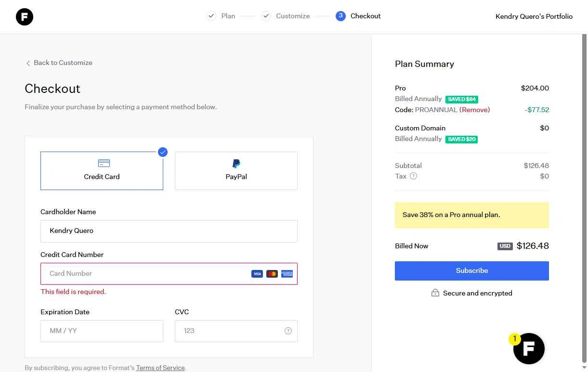Click the Secure and encrypted text
This screenshot has width=588, height=372.
click(x=478, y=293)
